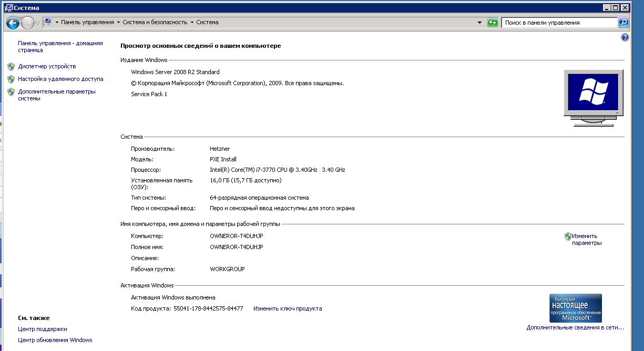Click the computer icon in address bar
This screenshot has width=644, height=351.
[46, 22]
